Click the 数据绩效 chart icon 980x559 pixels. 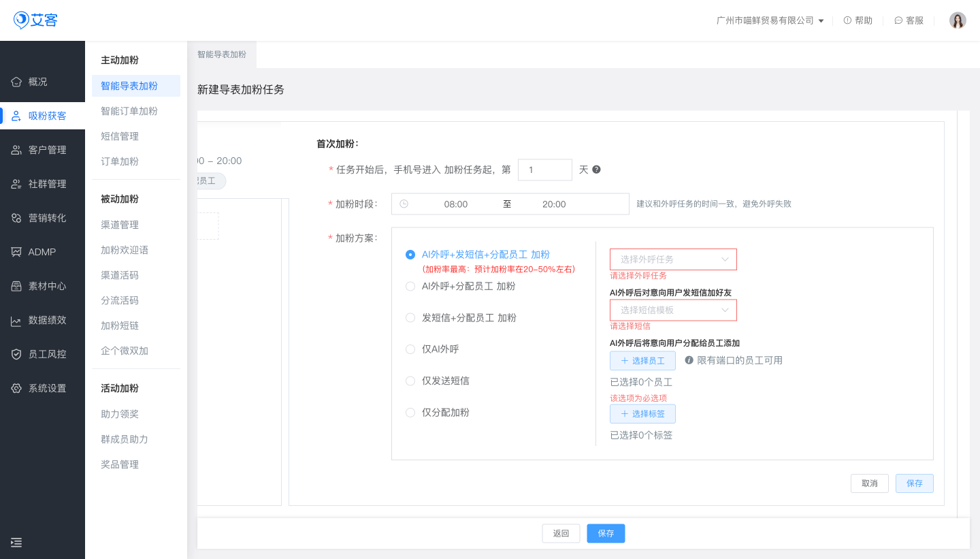(16, 320)
